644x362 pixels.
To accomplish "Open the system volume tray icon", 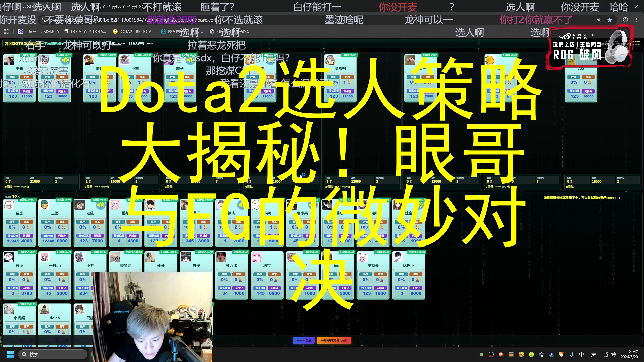I will pos(613,355).
